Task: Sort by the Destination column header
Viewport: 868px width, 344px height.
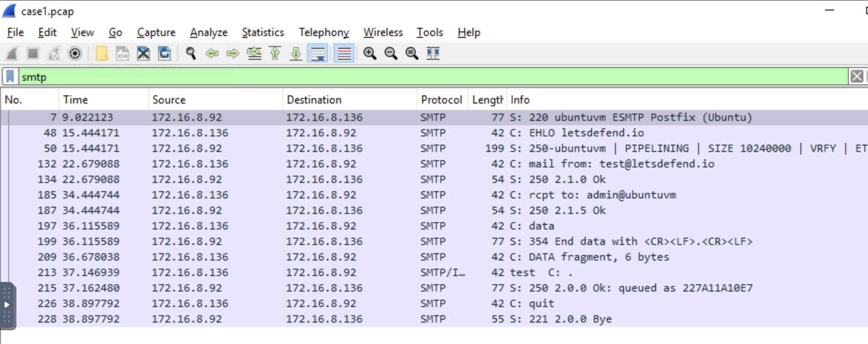Action: 350,100
